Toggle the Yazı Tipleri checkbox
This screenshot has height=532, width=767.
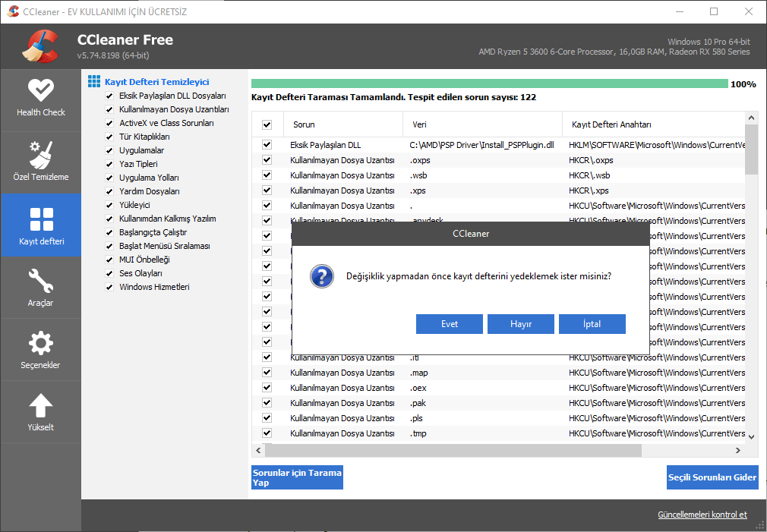(x=109, y=165)
